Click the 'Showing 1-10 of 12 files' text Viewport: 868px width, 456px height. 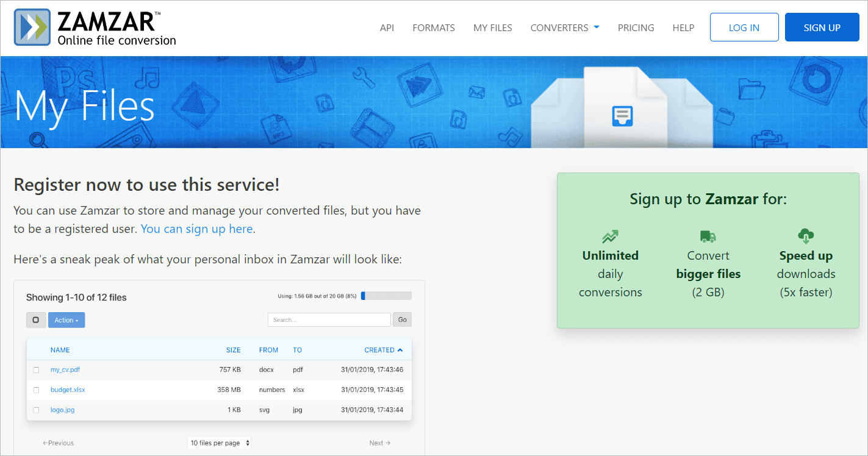pyautogui.click(x=76, y=297)
